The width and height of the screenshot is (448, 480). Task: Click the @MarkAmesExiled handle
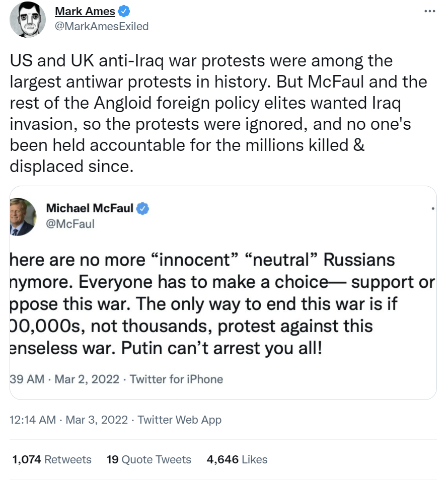click(x=101, y=26)
